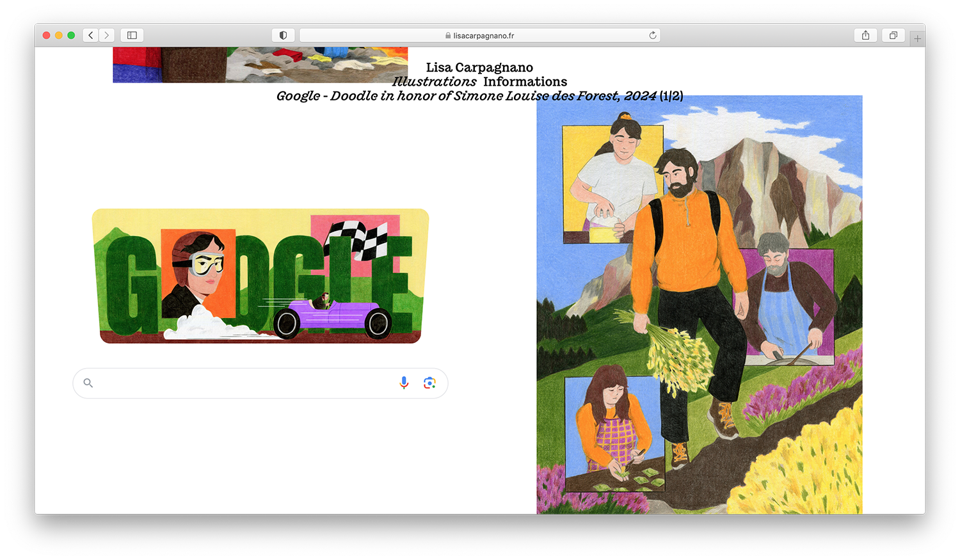The width and height of the screenshot is (960, 560).
Task: Open the privacy shield report
Action: tap(283, 35)
